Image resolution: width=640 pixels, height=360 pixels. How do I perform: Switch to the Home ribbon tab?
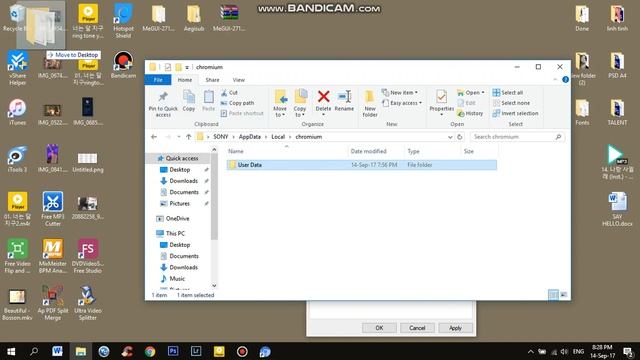(x=184, y=80)
